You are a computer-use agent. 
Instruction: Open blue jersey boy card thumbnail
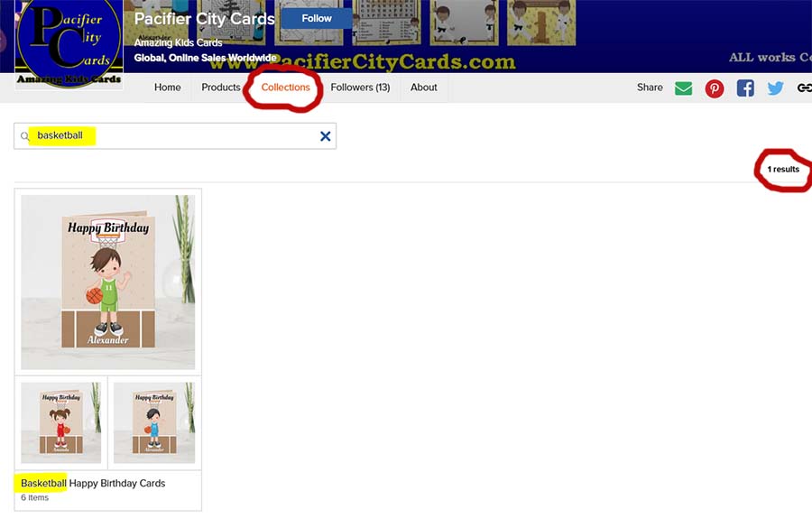point(154,422)
